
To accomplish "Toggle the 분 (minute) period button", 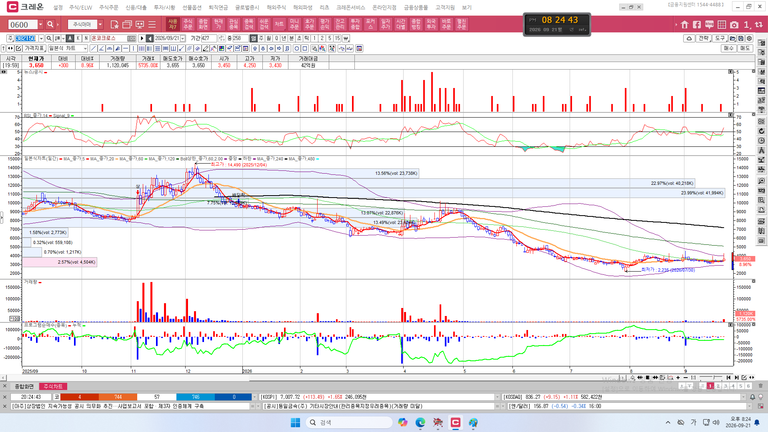I will tap(291, 38).
